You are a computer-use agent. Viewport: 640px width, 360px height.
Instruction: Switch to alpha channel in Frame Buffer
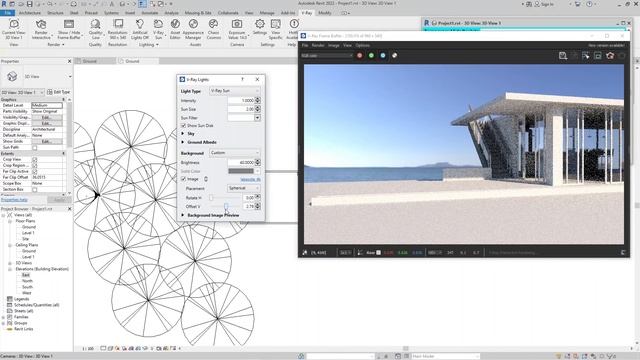pos(394,56)
